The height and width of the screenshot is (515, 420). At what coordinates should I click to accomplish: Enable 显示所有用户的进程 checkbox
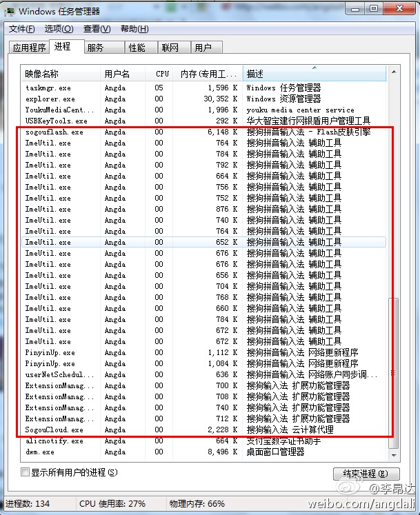(25, 472)
